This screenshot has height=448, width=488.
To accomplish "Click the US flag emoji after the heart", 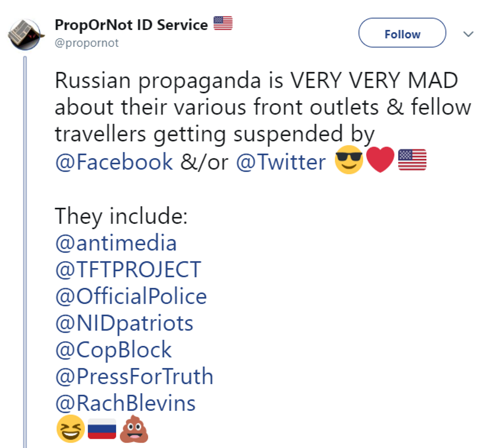I will [x=412, y=160].
